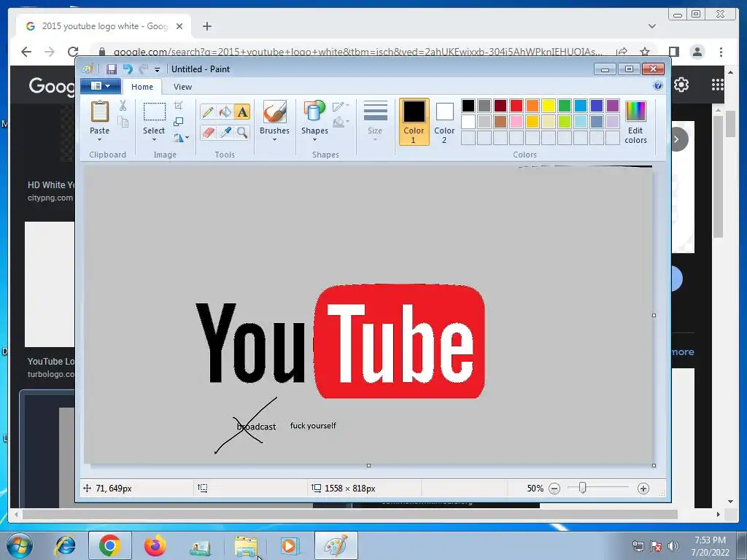This screenshot has width=747, height=560.
Task: Select the Fill with color bucket tool
Action: 225,112
